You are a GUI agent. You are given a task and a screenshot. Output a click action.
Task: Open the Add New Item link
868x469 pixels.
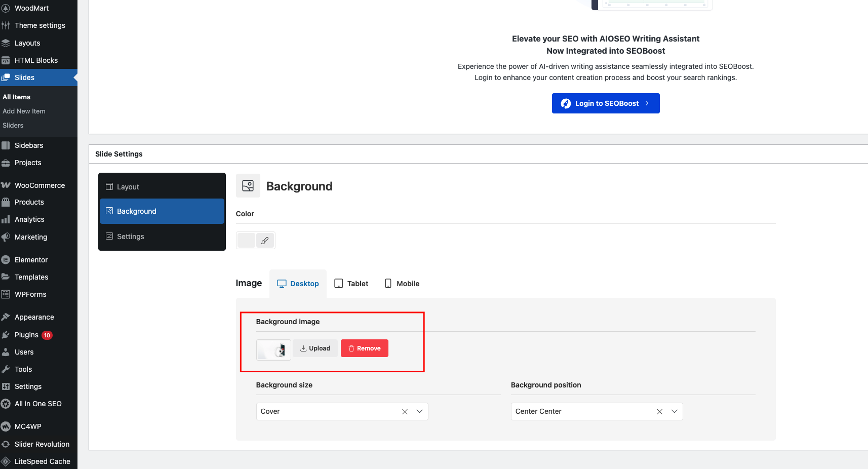point(24,111)
